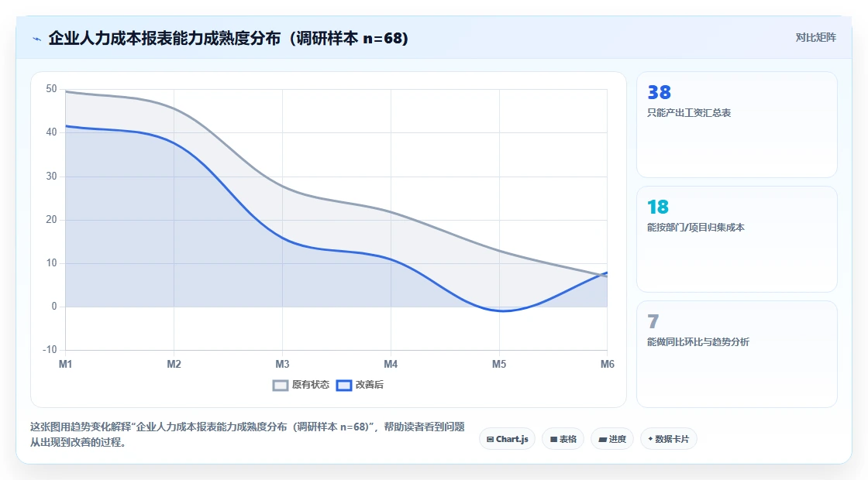Select the 数据卡片 tag chip
The height and width of the screenshot is (480, 868).
pyautogui.click(x=669, y=439)
